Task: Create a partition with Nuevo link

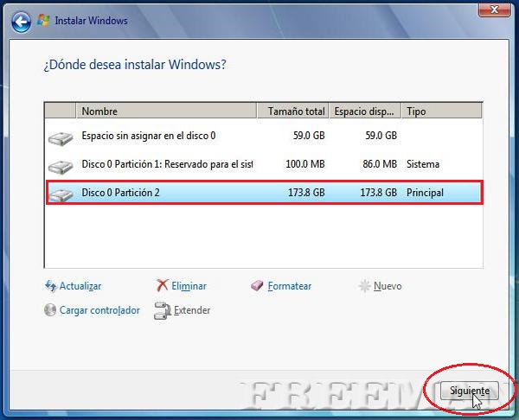Action: click(388, 286)
